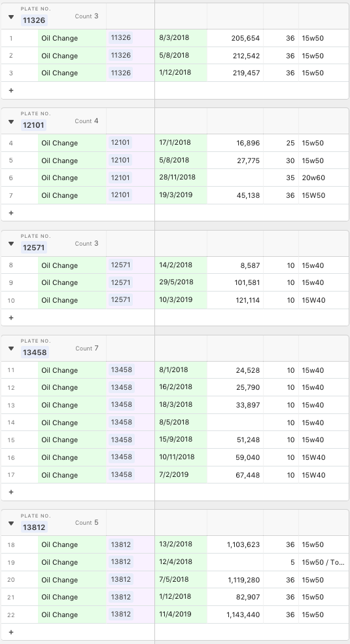This screenshot has height=644, width=350.
Task: Add a record to group 13812
Action: [x=11, y=632]
